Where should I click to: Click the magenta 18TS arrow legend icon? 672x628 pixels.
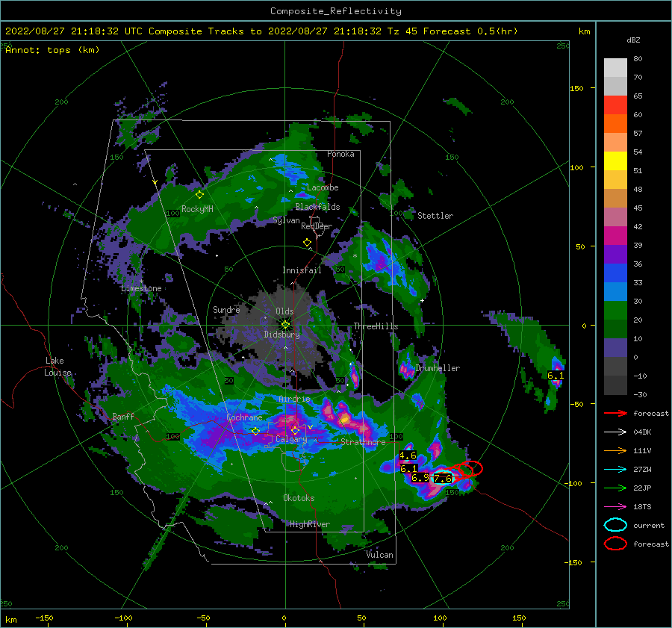click(x=615, y=507)
